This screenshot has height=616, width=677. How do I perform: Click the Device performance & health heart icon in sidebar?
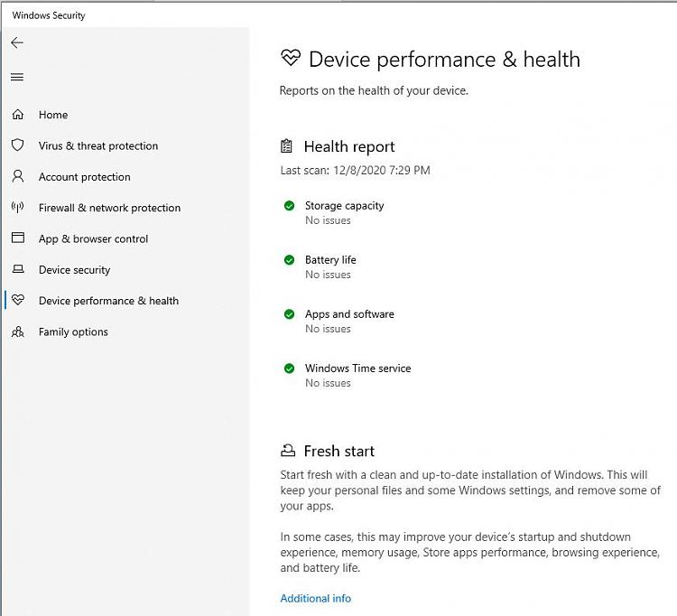tap(18, 300)
